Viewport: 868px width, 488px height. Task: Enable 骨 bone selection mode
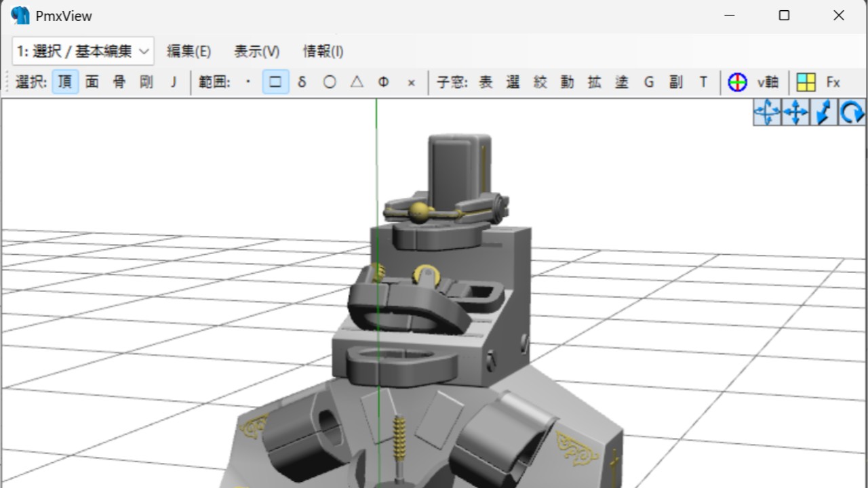(x=119, y=81)
